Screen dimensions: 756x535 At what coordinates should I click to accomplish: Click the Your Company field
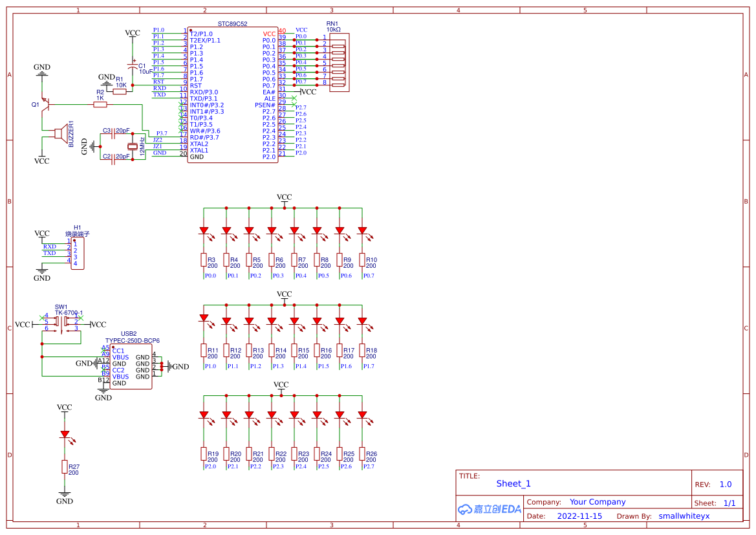click(x=598, y=502)
